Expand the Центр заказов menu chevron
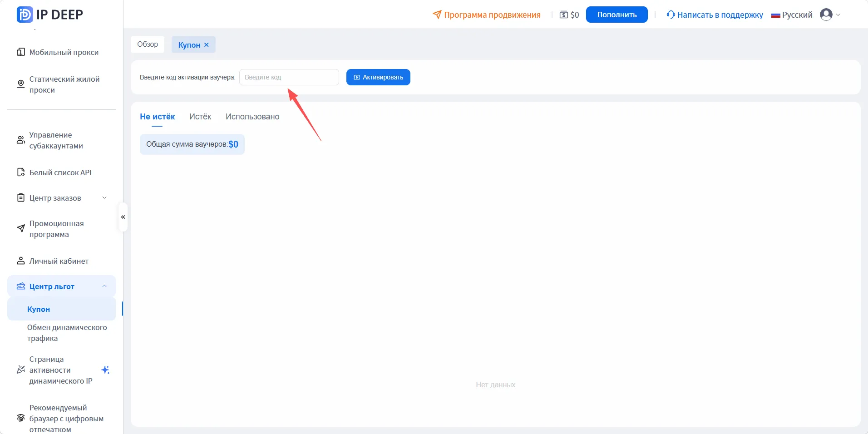The height and width of the screenshot is (434, 868). click(x=104, y=197)
